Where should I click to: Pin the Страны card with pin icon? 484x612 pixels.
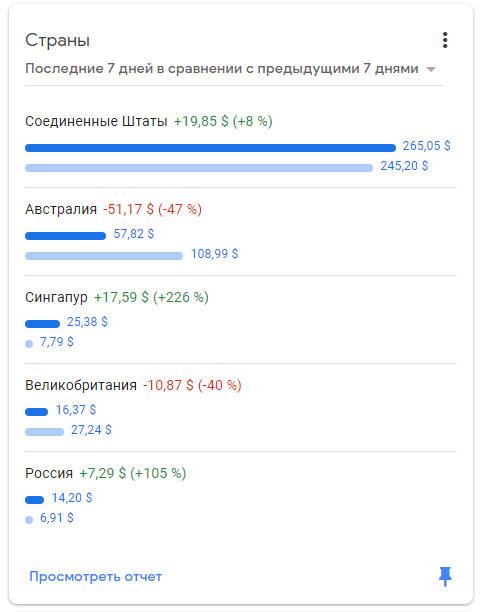tap(445, 576)
